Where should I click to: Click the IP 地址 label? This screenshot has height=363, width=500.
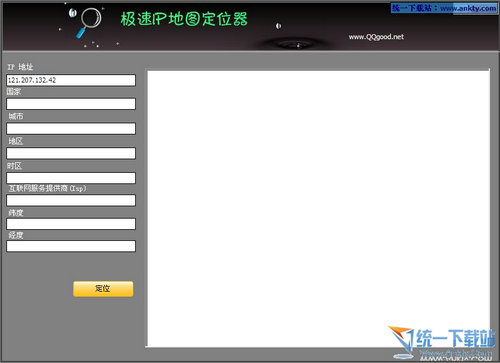[20, 67]
